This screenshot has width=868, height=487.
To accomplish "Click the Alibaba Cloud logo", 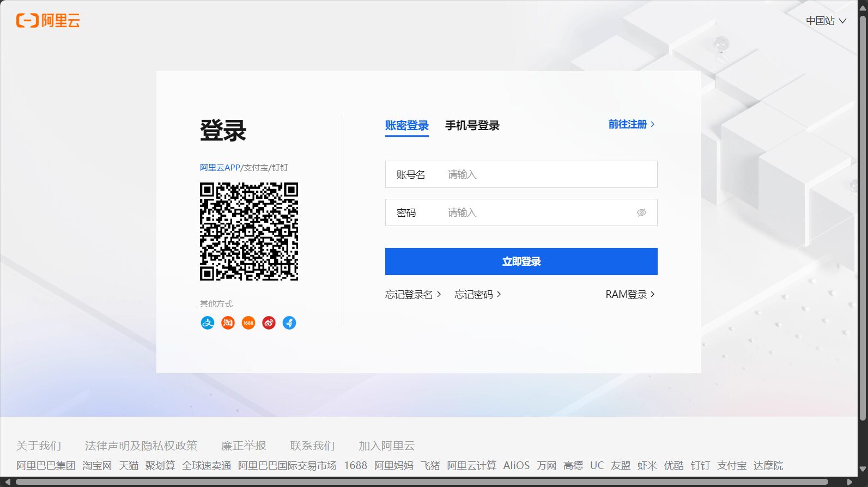I will click(48, 21).
